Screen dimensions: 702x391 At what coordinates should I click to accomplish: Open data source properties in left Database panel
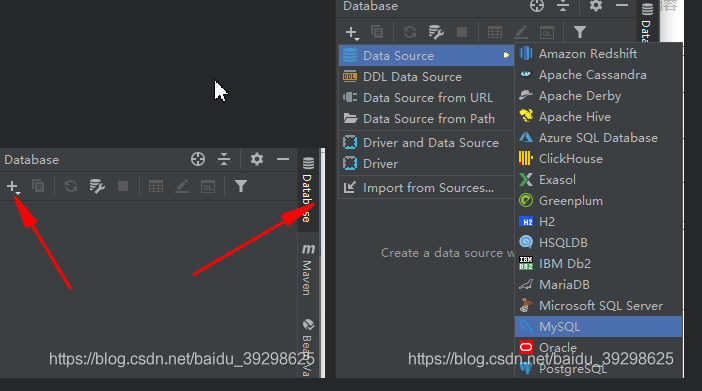(97, 186)
